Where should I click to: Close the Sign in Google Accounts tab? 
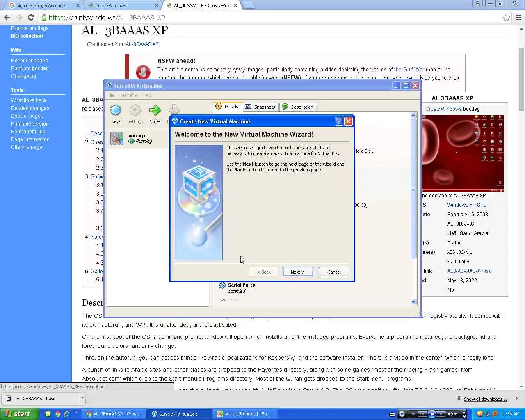click(x=78, y=5)
